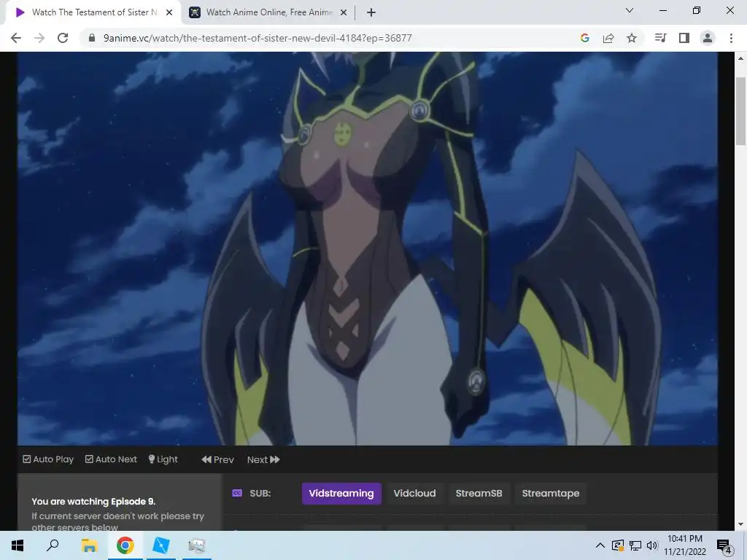Open Chrome's three-dot menu
747x560 pixels.
click(731, 38)
